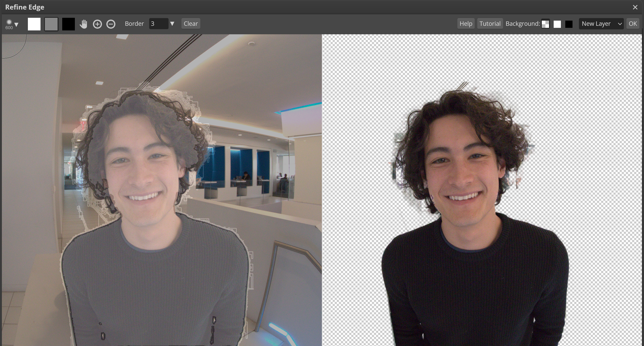Open the New Layer output dropdown
This screenshot has height=346, width=644.
pyautogui.click(x=601, y=24)
